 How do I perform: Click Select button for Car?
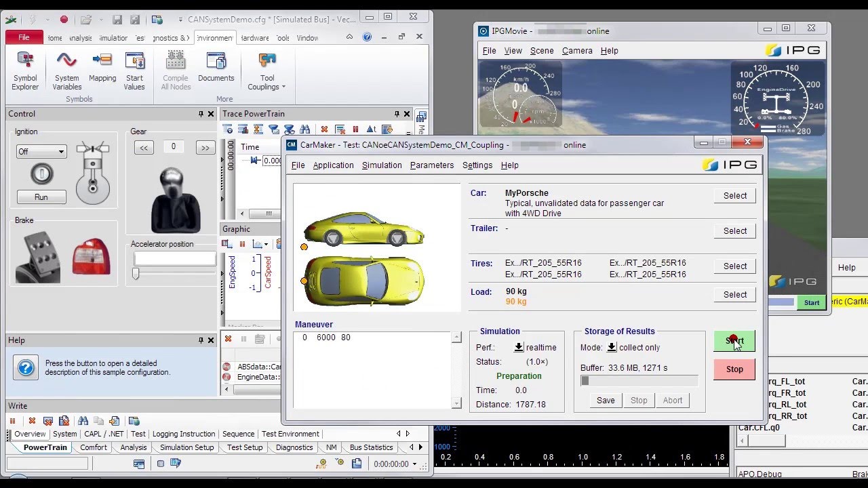735,196
